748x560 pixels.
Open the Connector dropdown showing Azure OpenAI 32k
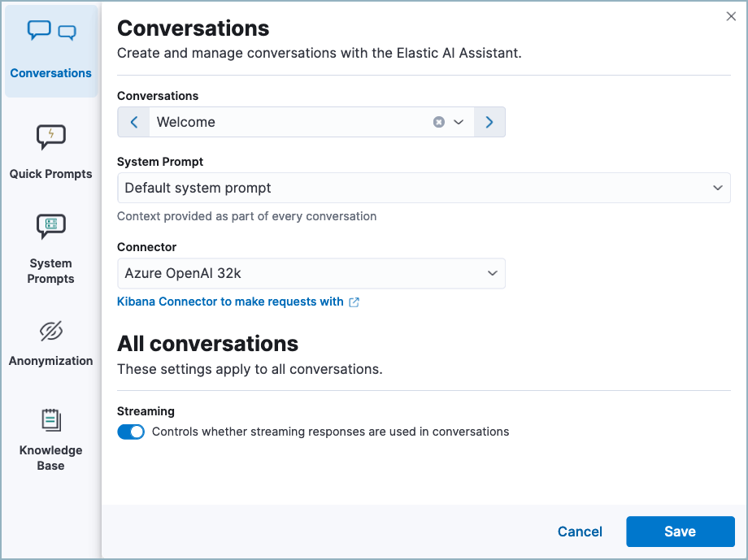pyautogui.click(x=492, y=274)
